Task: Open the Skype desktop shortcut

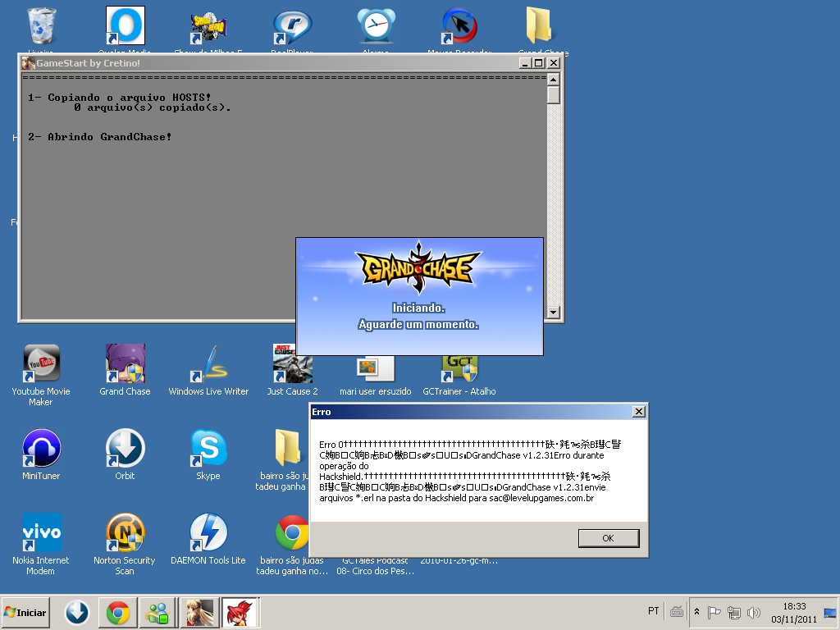Action: click(x=208, y=449)
